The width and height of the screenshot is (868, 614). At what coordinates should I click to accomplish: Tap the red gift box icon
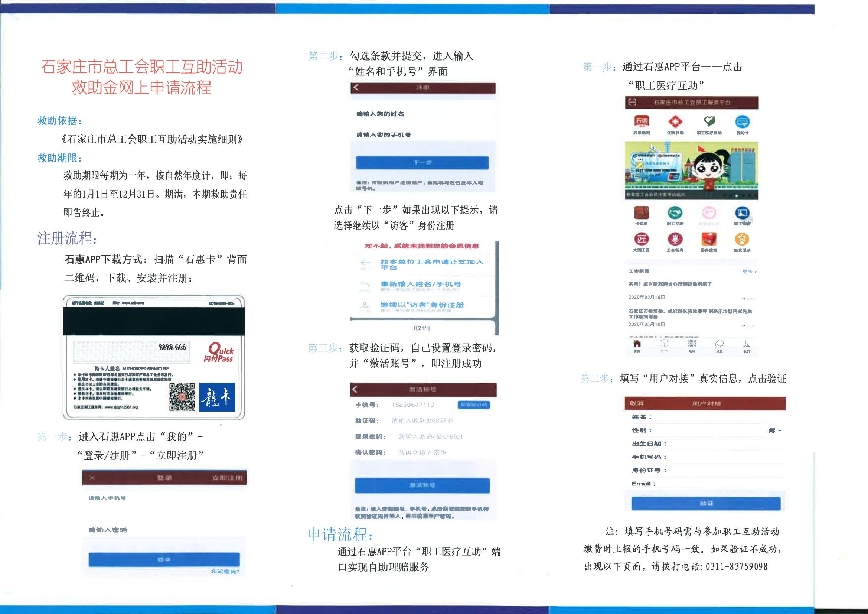coord(709,240)
